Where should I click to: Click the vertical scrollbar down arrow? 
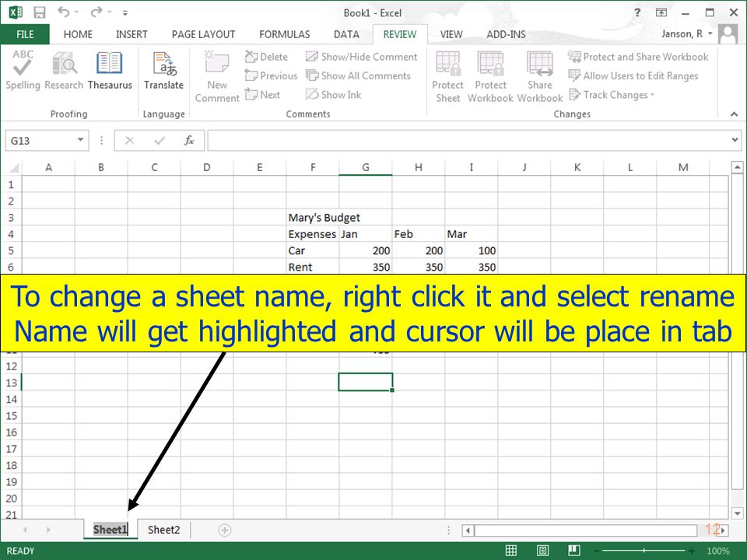[x=737, y=513]
